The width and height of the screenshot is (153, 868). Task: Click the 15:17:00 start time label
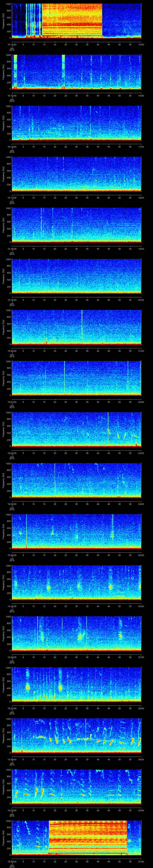(12, 198)
